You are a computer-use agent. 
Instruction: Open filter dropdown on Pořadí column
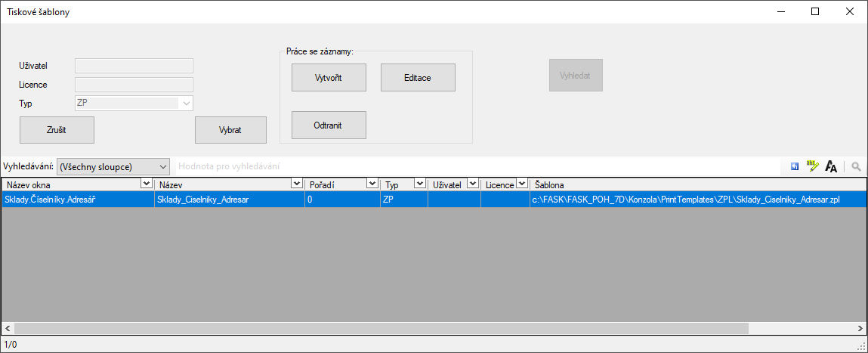tap(371, 184)
